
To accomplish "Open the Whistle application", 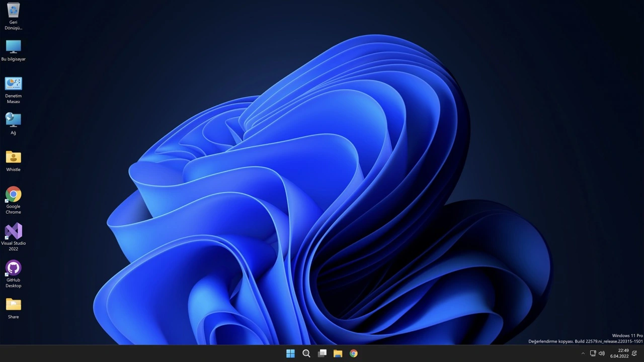I will tap(13, 157).
